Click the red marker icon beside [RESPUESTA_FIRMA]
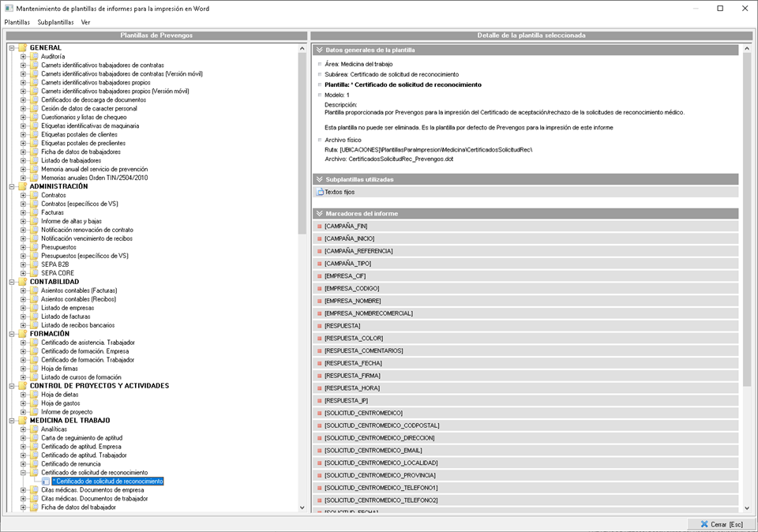This screenshot has height=532, width=758. coord(320,376)
